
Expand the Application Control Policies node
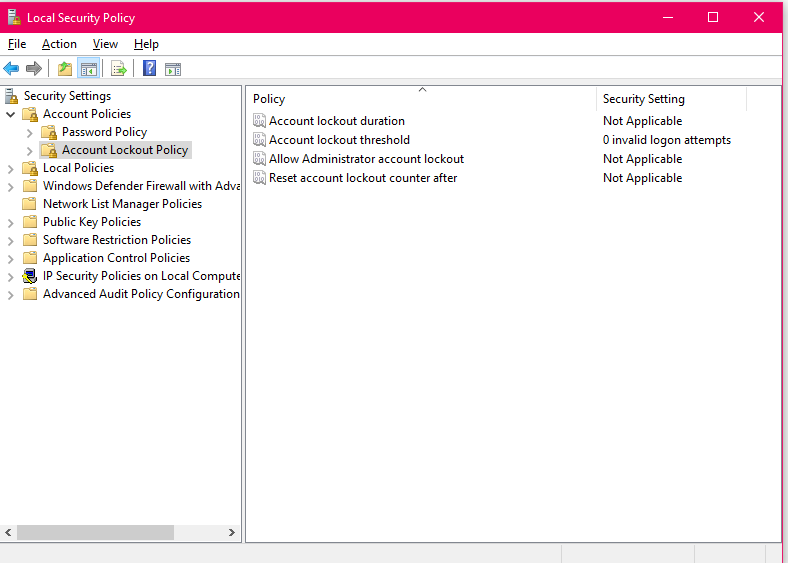11,259
